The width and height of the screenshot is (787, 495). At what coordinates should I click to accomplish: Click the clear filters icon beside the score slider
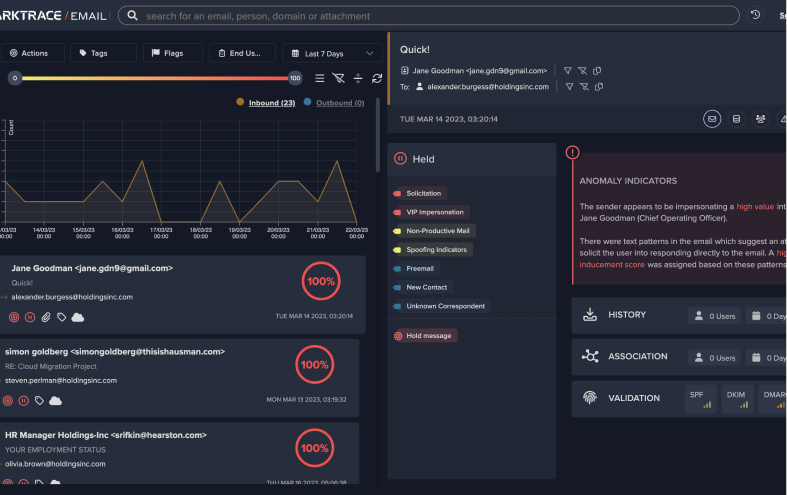click(x=338, y=78)
